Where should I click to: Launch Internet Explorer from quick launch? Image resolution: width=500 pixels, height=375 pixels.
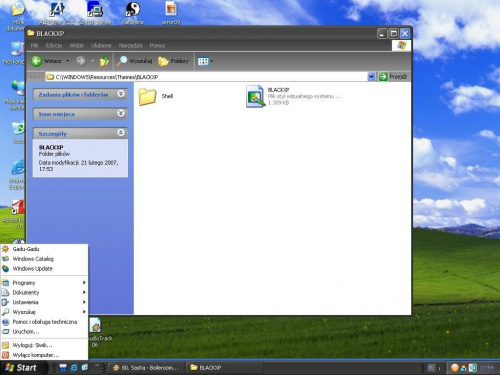[x=74, y=368]
